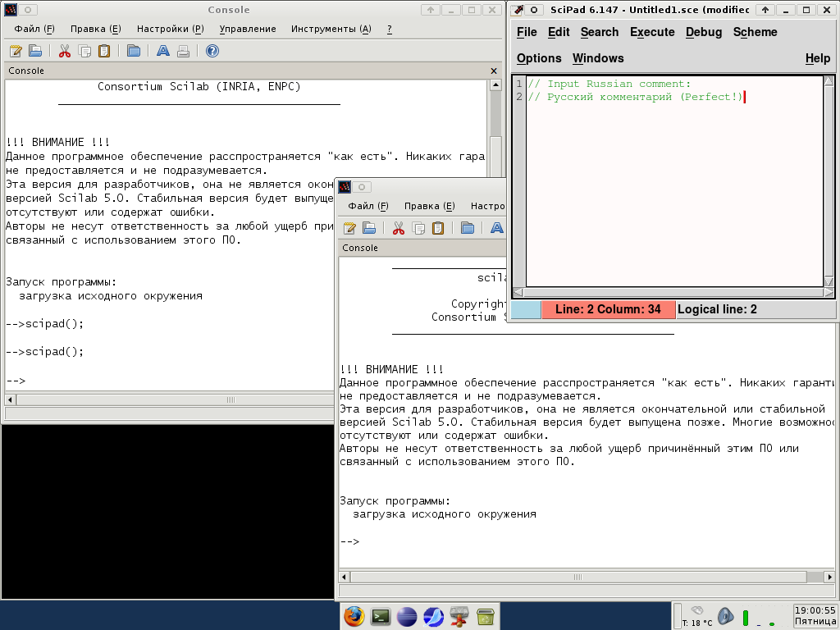
Task: Click Scilab window menu icon in back Console titlebar
Action: pos(11,10)
